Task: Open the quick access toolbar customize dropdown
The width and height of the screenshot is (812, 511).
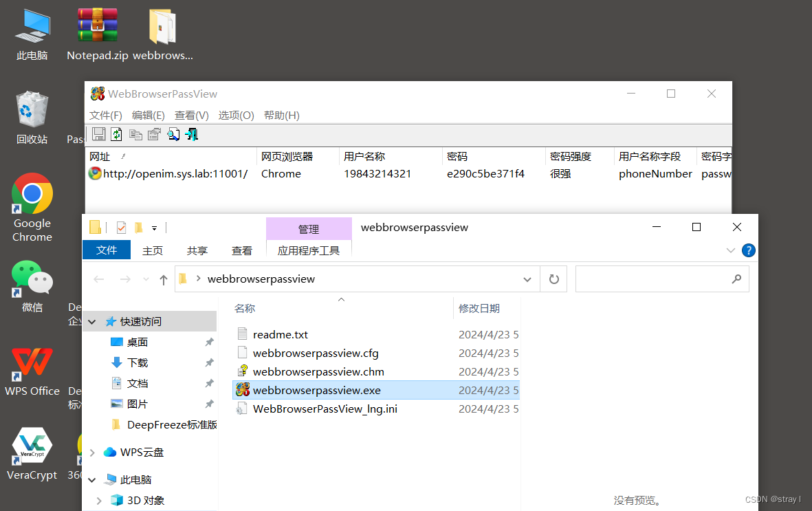Action: coord(154,228)
